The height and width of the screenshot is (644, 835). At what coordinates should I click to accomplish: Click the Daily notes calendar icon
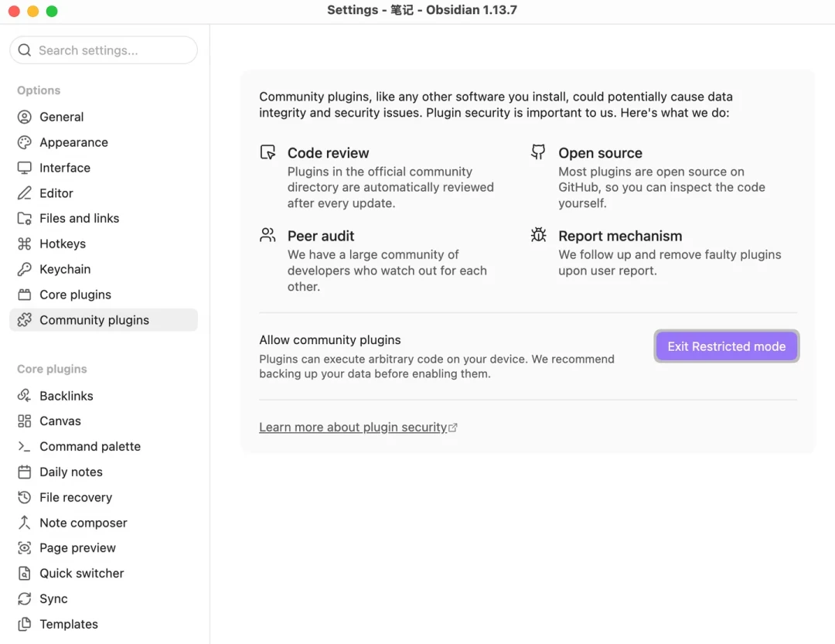[x=25, y=472]
